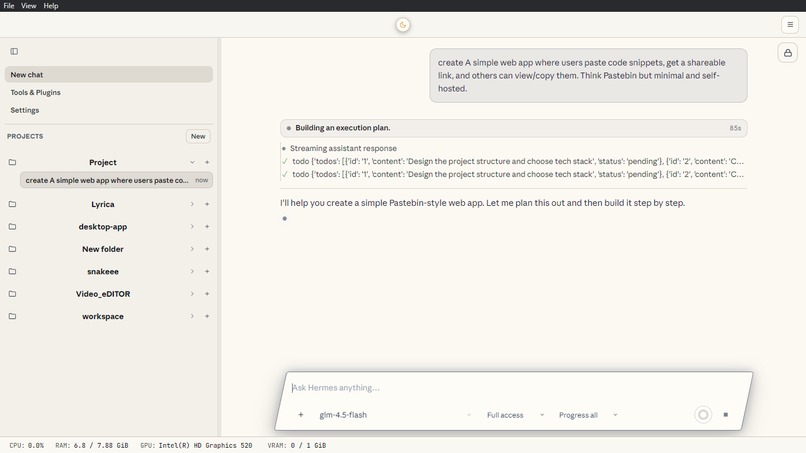Click the RAM usage readout
Image resolution: width=806 pixels, height=453 pixels.
point(91,445)
